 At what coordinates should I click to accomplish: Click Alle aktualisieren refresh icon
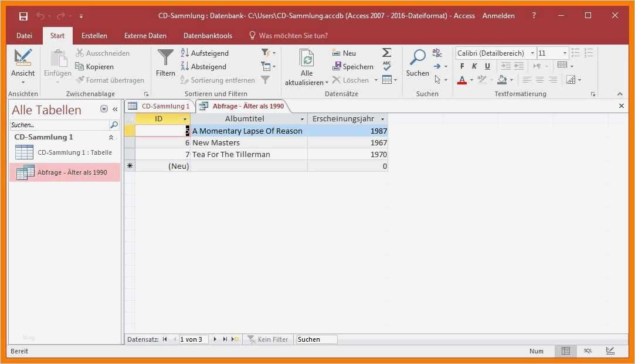pyautogui.click(x=307, y=58)
